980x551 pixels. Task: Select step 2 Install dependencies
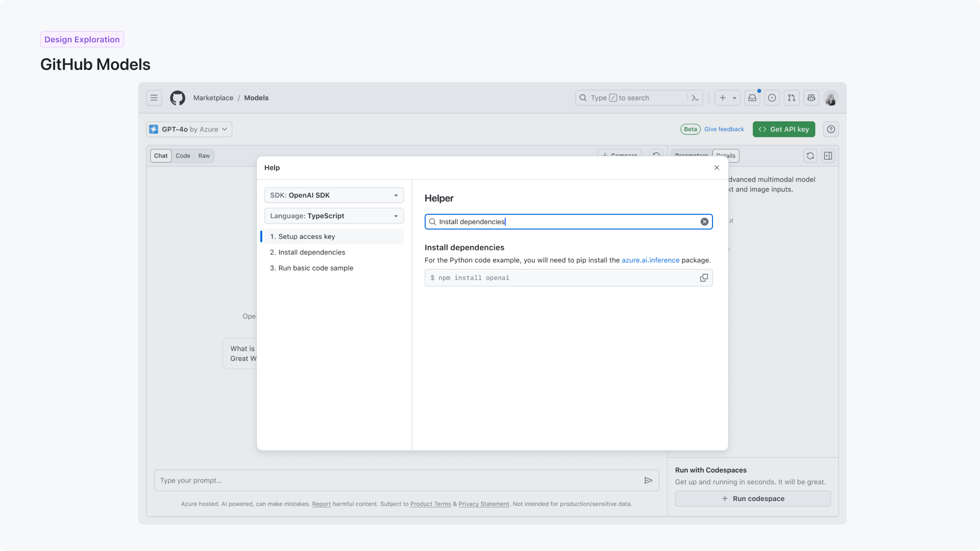pyautogui.click(x=307, y=252)
